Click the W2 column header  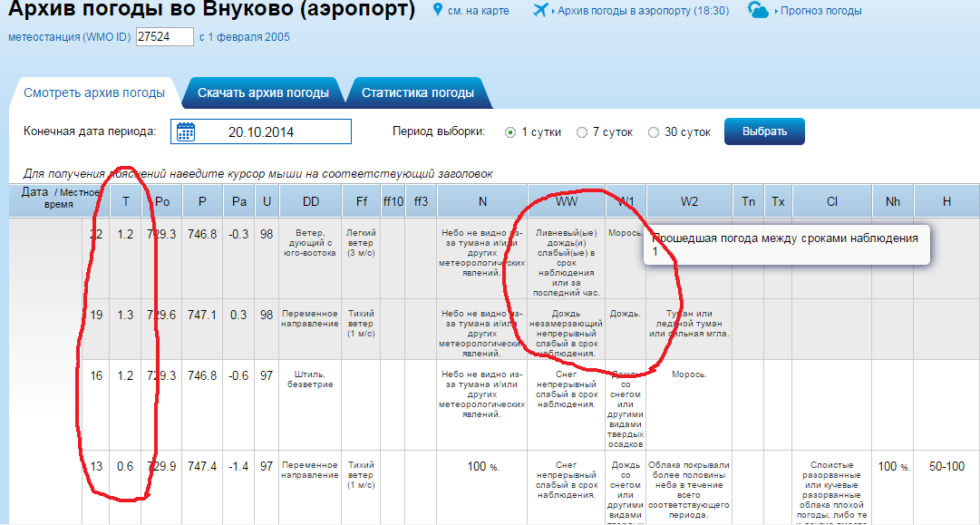coord(689,201)
